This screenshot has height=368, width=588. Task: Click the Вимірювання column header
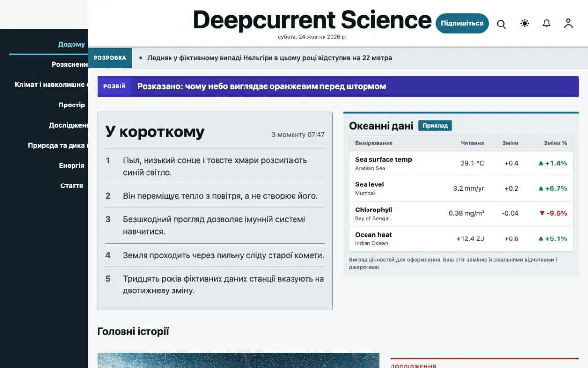[374, 143]
